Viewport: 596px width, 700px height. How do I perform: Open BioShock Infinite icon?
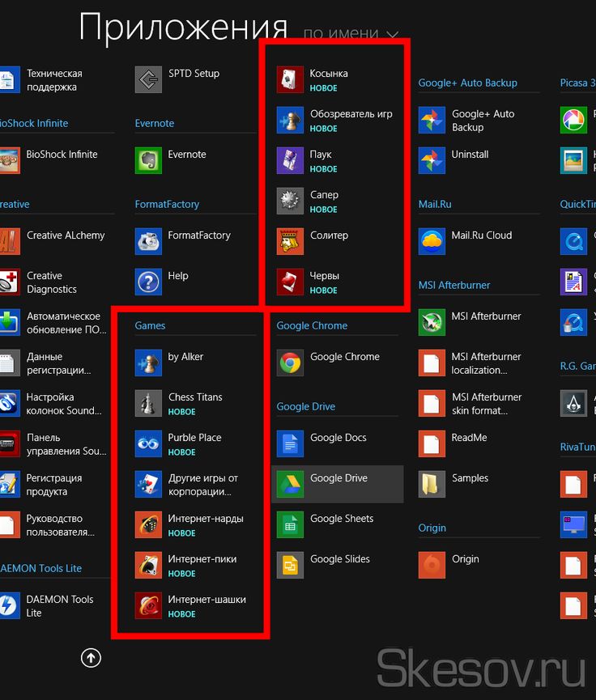[x=10, y=160]
